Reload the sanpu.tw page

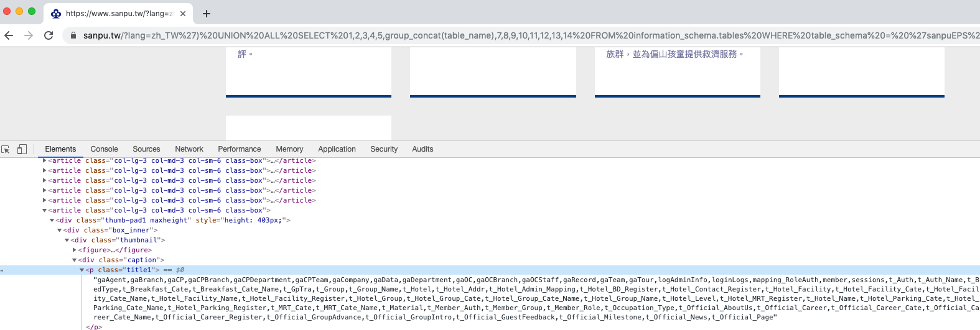(49, 35)
